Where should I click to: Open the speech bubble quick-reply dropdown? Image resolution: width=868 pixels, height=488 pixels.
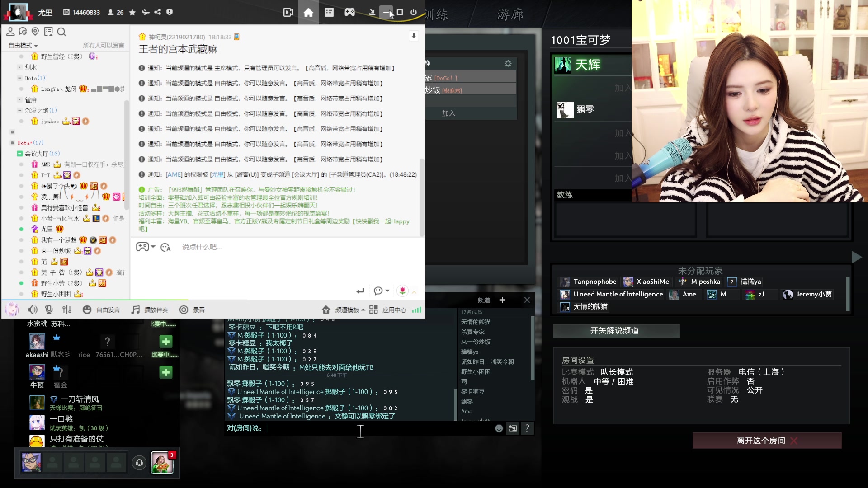pyautogui.click(x=381, y=291)
